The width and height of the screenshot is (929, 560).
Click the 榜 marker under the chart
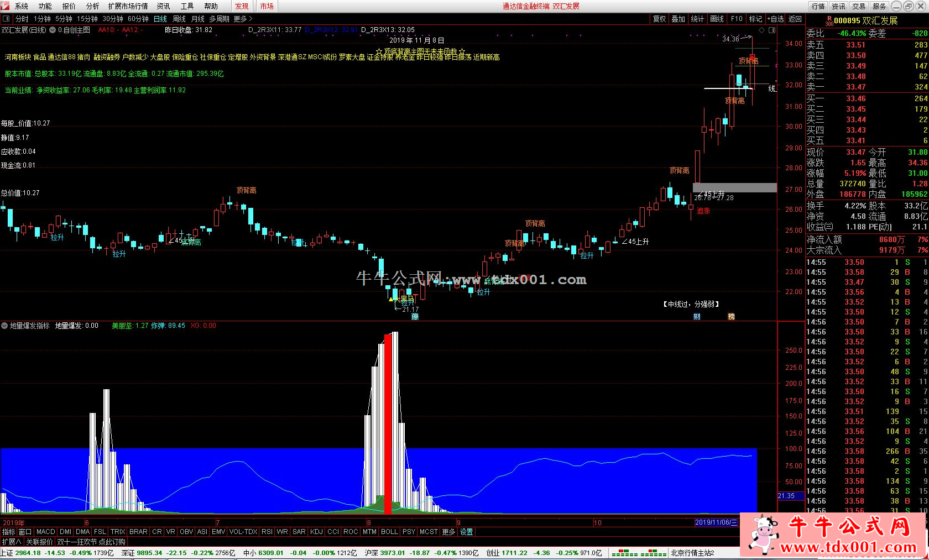coord(731,317)
